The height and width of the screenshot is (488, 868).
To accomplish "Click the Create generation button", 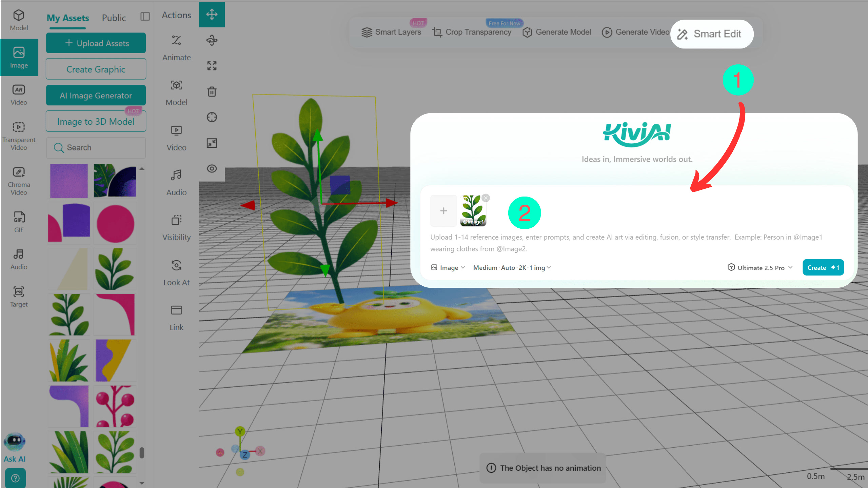I will pos(823,267).
